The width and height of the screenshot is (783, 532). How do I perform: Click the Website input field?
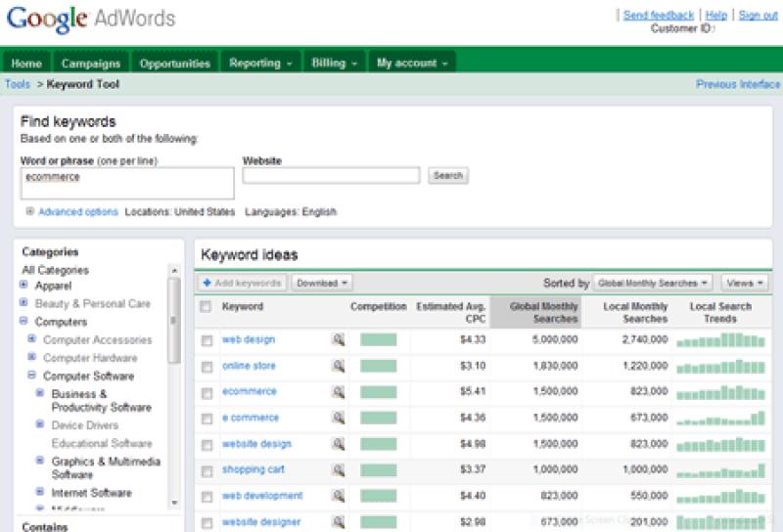[x=331, y=176]
